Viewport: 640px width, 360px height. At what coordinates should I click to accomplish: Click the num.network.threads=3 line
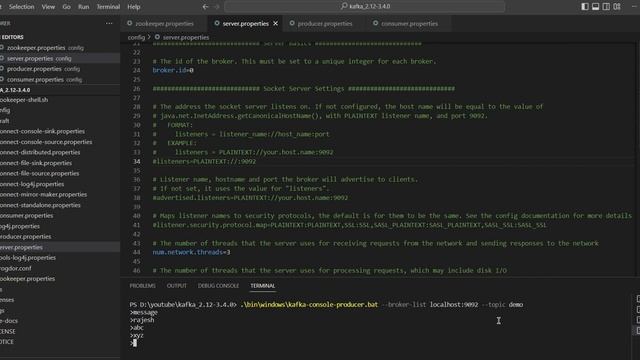pos(191,252)
